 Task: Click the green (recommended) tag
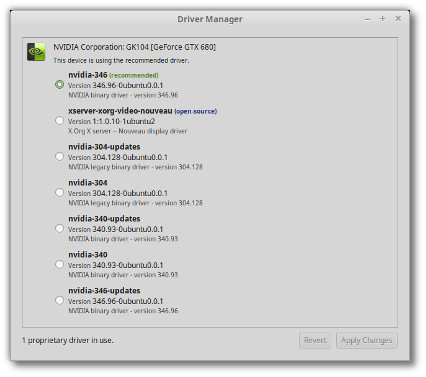point(134,75)
